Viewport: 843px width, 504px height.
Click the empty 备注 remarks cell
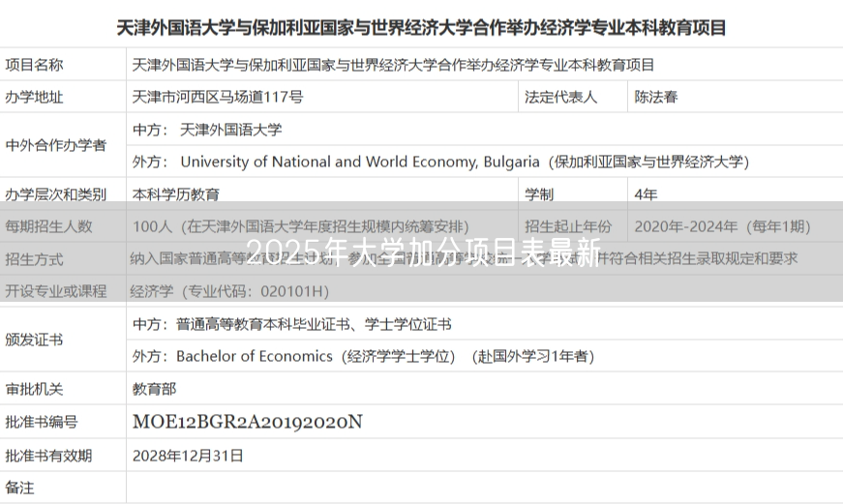click(x=484, y=488)
